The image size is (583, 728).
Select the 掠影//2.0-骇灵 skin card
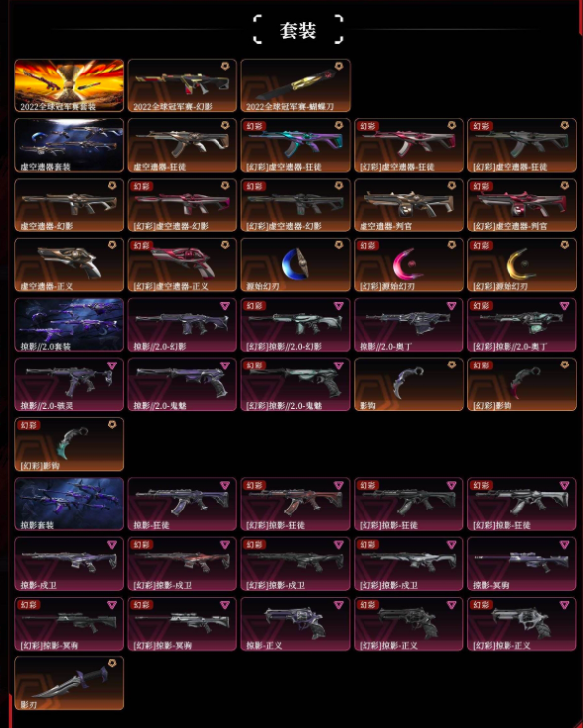(x=70, y=384)
